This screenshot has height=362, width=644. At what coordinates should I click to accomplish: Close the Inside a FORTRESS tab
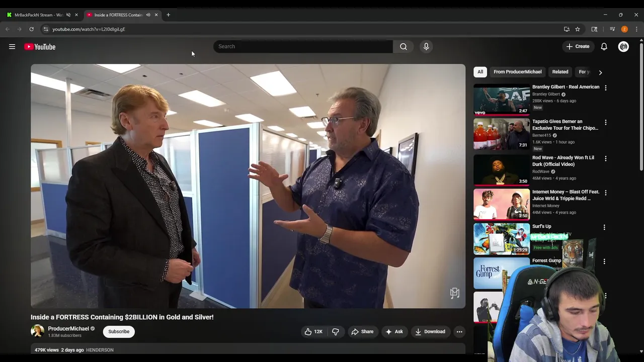point(156,15)
